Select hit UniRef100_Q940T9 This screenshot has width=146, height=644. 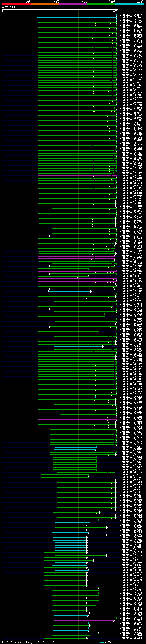tap(131, 25)
